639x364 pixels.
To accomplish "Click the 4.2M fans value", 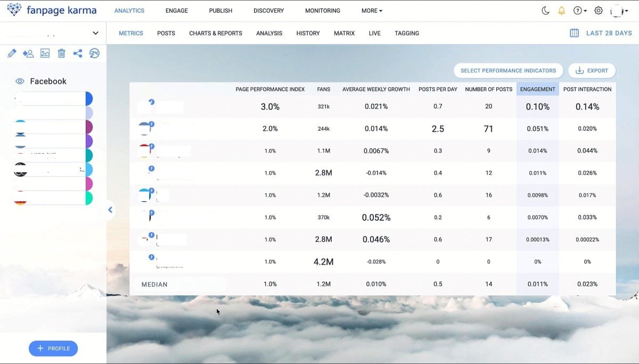I will 323,262.
